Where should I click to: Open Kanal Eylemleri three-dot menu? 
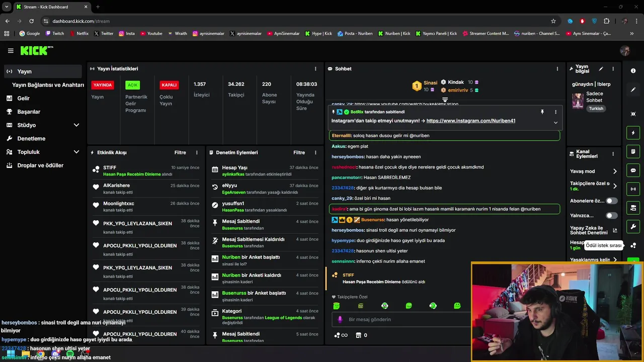pos(613,154)
